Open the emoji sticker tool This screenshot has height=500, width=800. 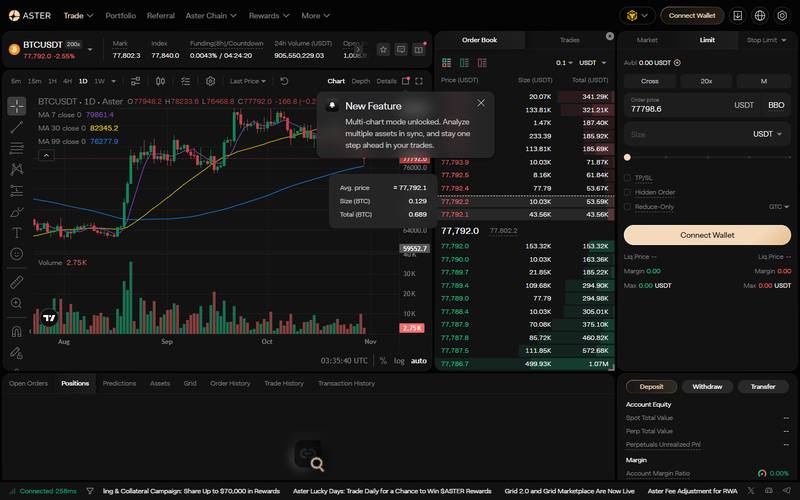[x=17, y=254]
